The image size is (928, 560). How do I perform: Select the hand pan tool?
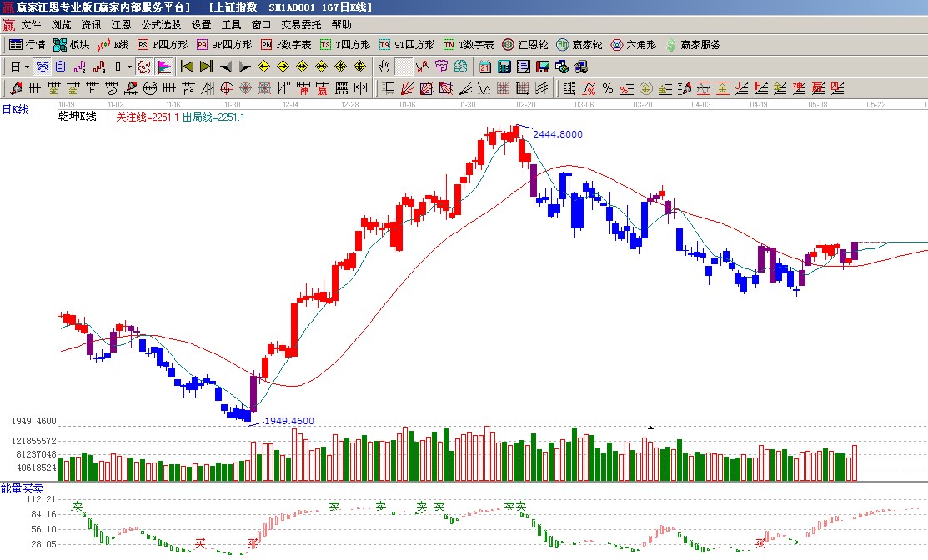[x=384, y=67]
